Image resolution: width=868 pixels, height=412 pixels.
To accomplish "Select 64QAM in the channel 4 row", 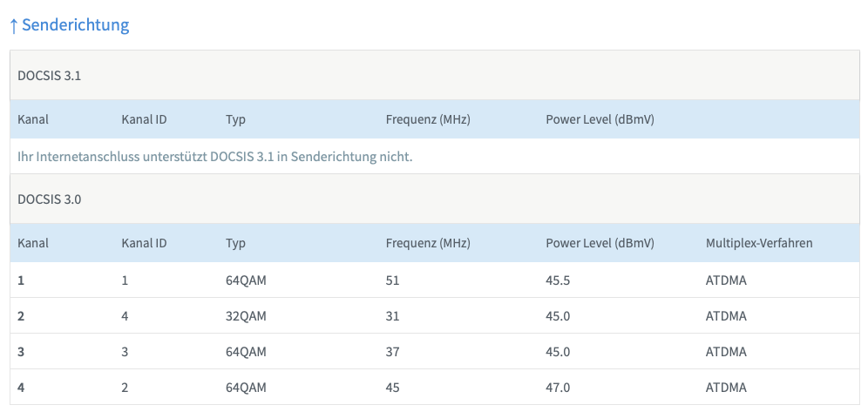I will pos(245,388).
